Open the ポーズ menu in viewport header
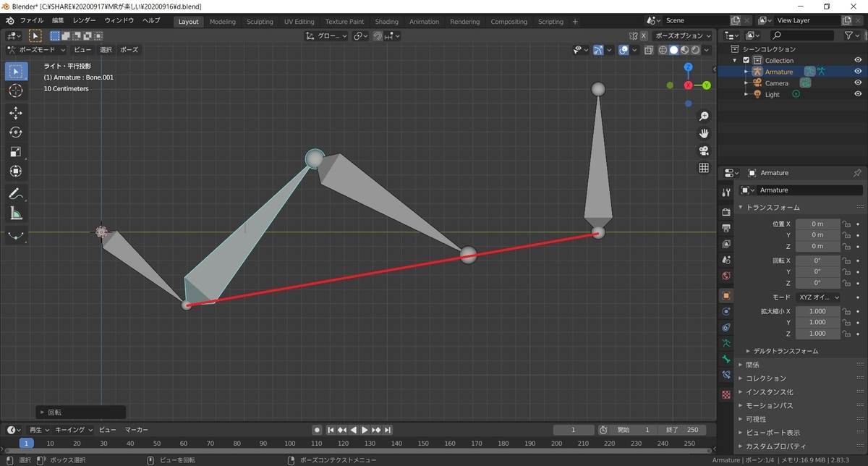The height and width of the screenshot is (466, 868). [129, 50]
